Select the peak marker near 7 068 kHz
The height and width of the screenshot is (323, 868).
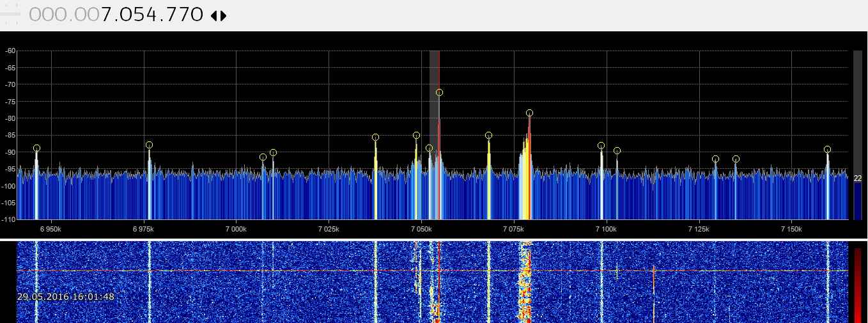coord(488,136)
